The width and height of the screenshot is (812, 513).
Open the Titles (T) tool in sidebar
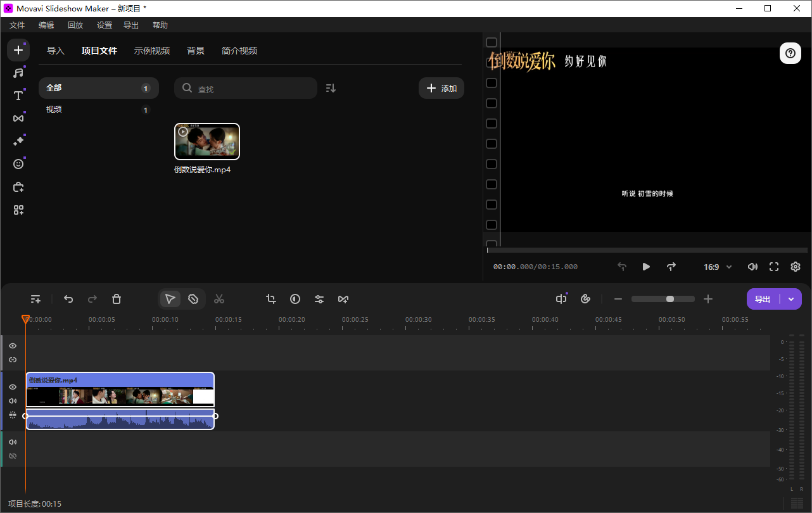tap(18, 96)
